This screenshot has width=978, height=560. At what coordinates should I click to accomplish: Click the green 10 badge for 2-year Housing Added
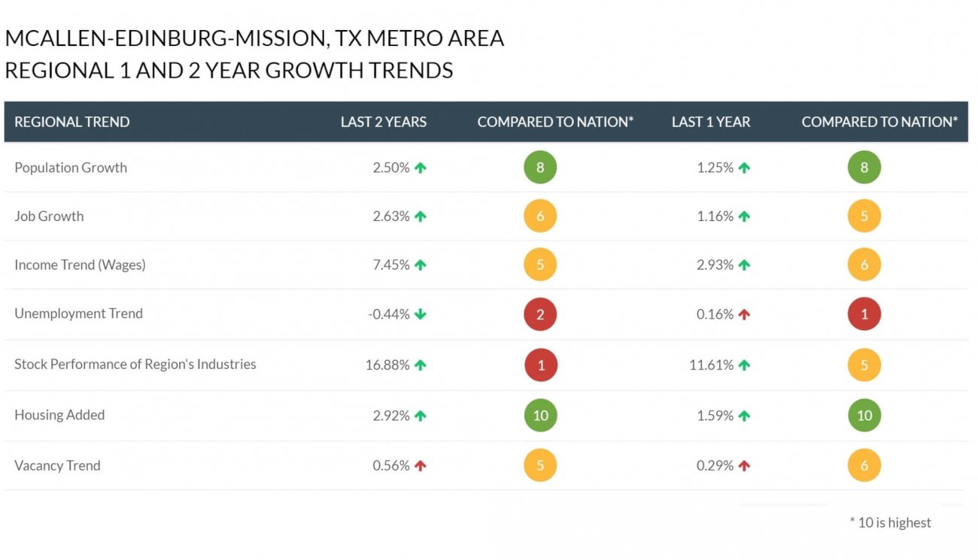point(540,416)
